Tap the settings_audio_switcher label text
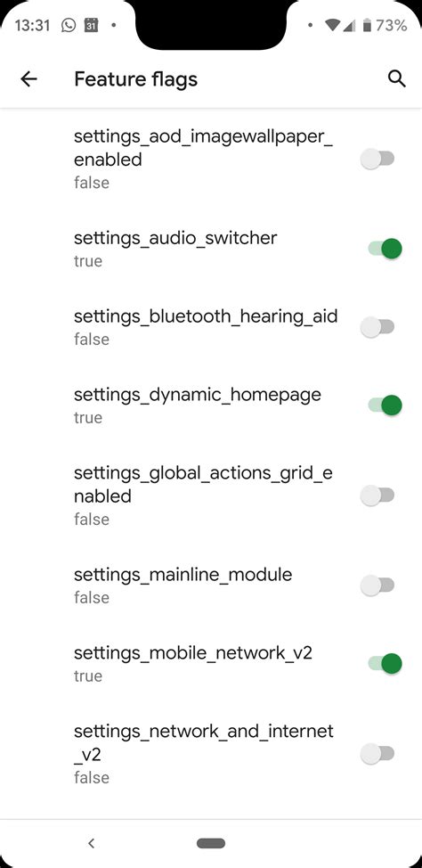422x868 pixels. pos(175,239)
